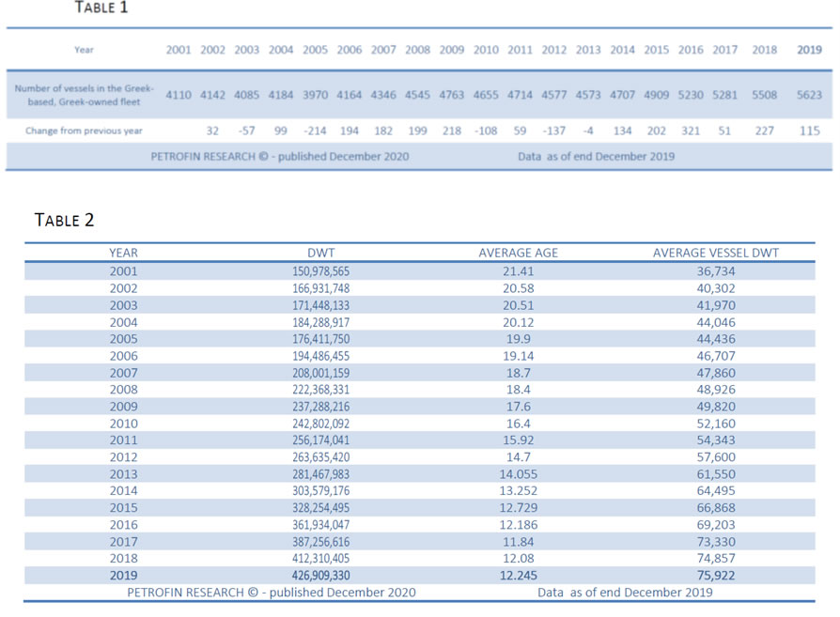The width and height of the screenshot is (840, 617).
Task: Select the change value -137
Action: [554, 131]
